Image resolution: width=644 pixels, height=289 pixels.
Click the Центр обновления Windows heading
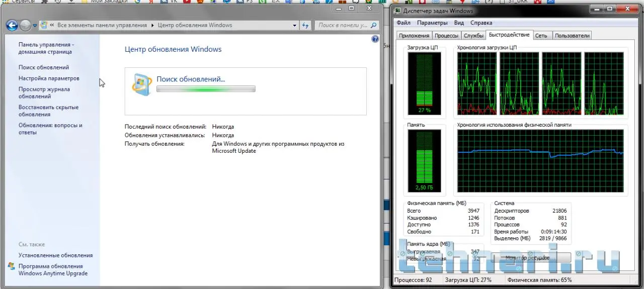[173, 49]
